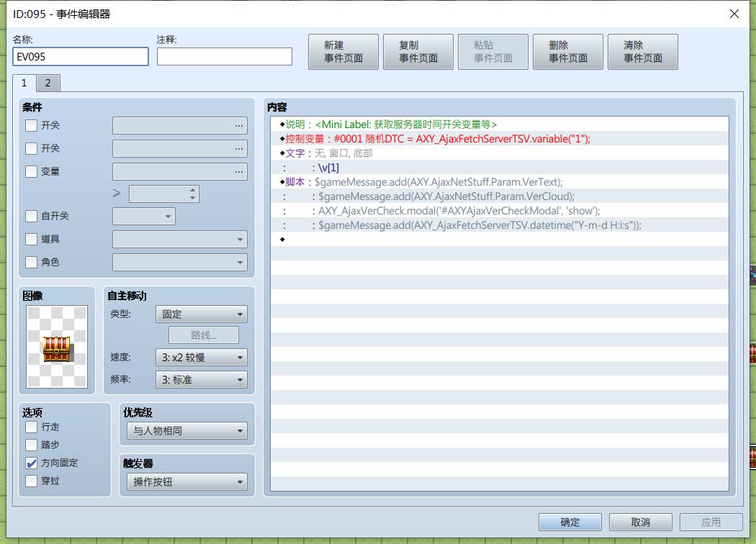This screenshot has height=544, width=756.
Task: Open the 速度 dropdown showing 3: x2 较慢
Action: pos(202,358)
